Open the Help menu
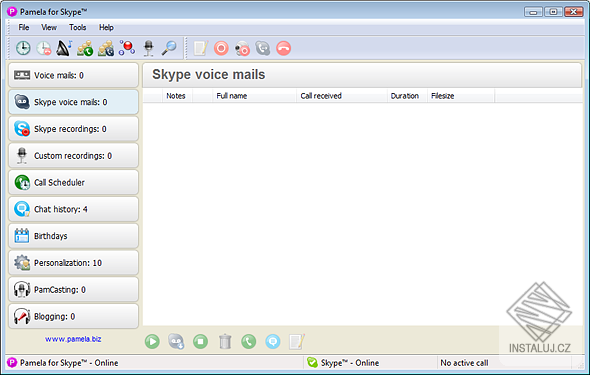 (x=106, y=27)
